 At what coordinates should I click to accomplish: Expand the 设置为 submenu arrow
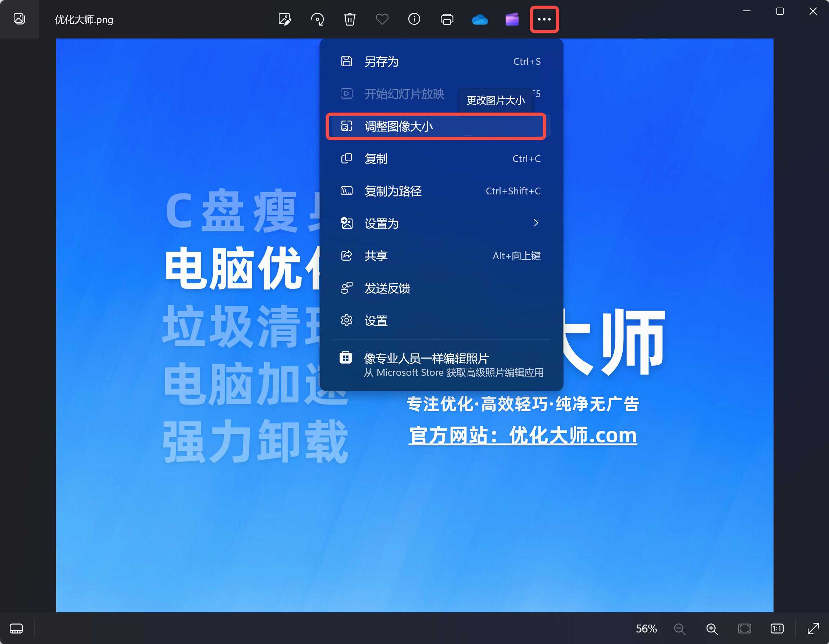click(536, 223)
